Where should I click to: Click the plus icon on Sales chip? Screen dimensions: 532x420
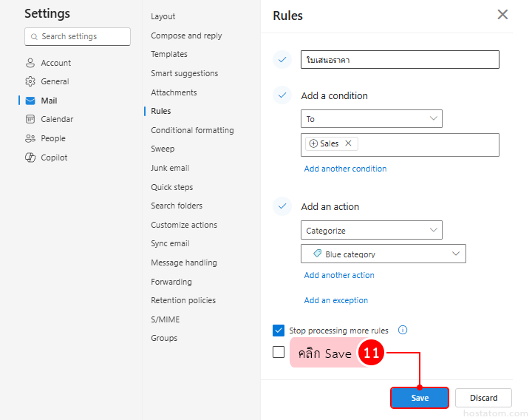click(313, 143)
